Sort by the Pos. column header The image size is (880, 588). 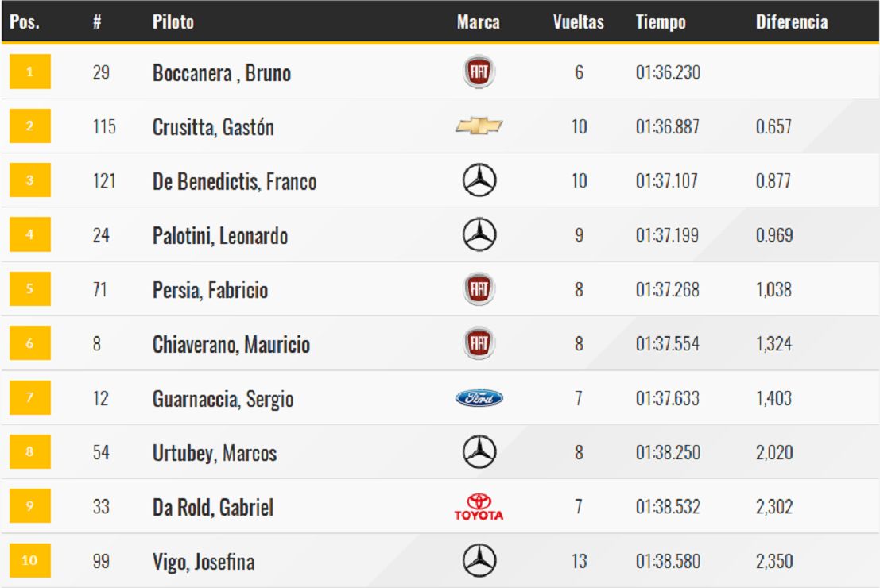point(25,22)
